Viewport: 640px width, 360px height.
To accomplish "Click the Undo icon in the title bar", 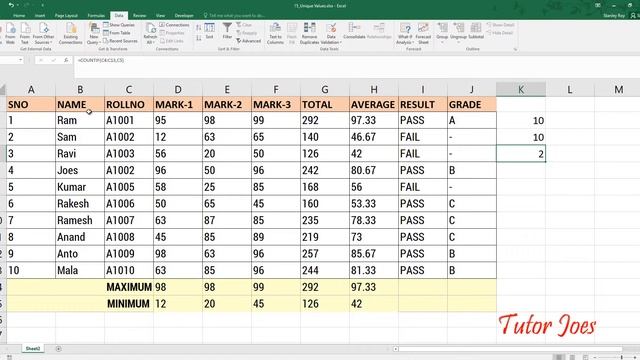I will tap(11, 5).
